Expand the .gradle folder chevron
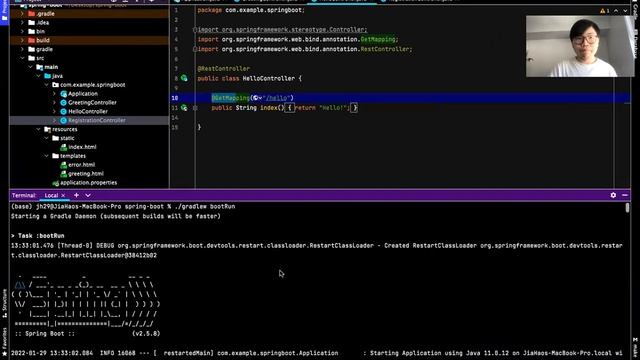Screen dimensions: 640x360 (22, 13)
